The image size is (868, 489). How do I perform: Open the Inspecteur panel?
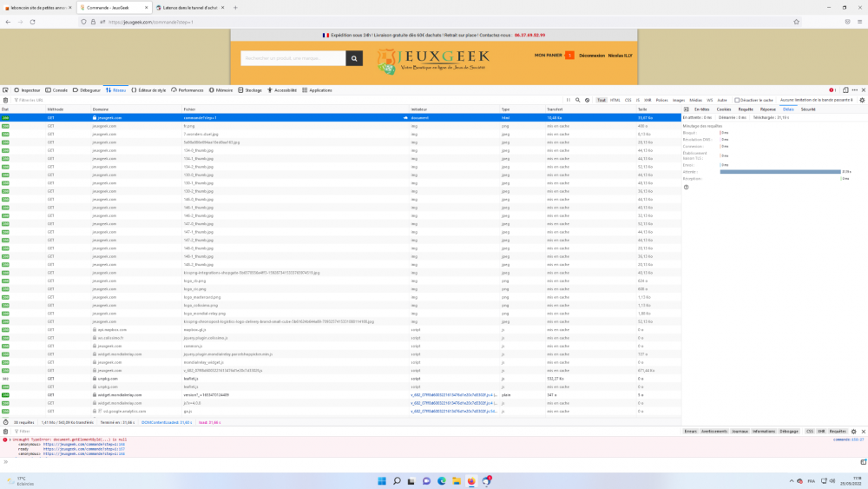click(27, 90)
